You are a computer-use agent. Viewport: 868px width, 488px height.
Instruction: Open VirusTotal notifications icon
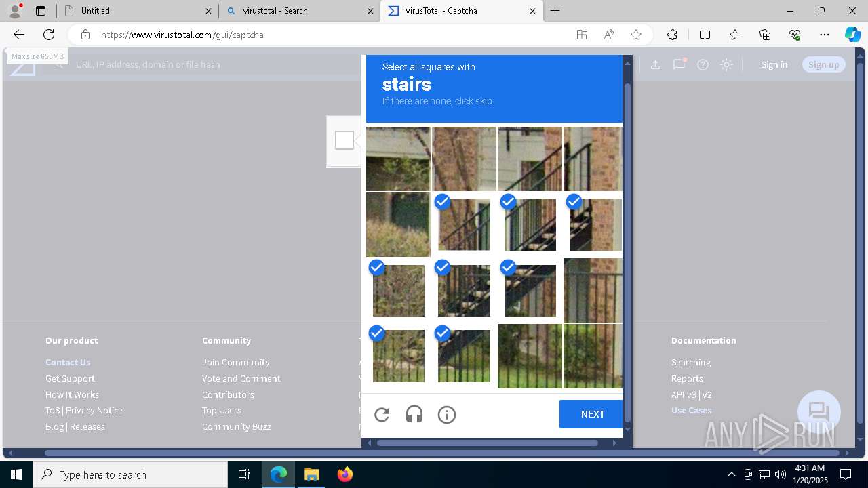point(679,64)
